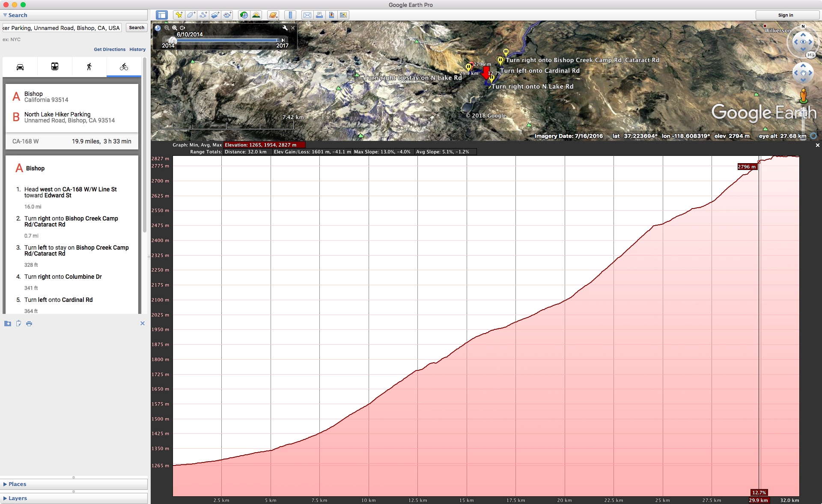The image size is (822, 504).
Task: Click the Add Placemark pushpin icon
Action: 179,15
